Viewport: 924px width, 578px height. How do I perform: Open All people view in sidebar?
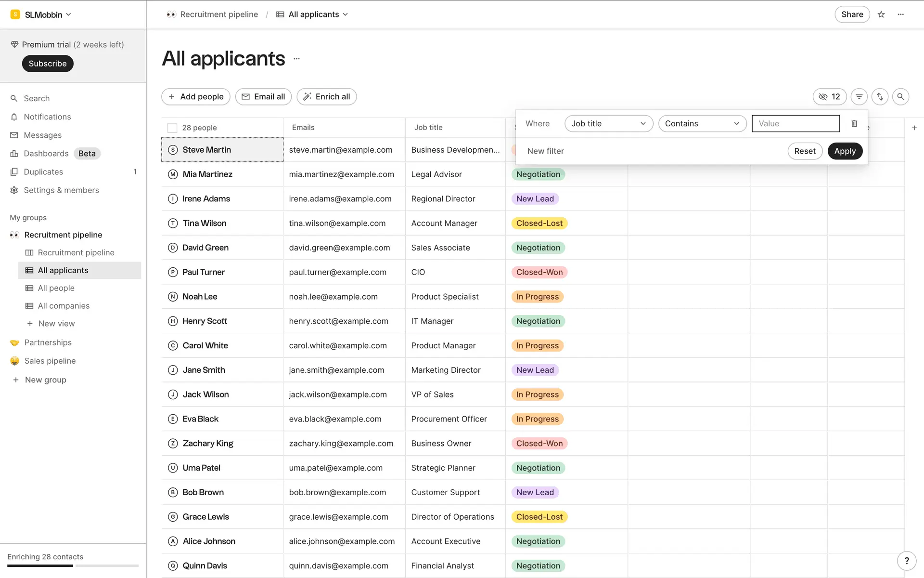56,288
